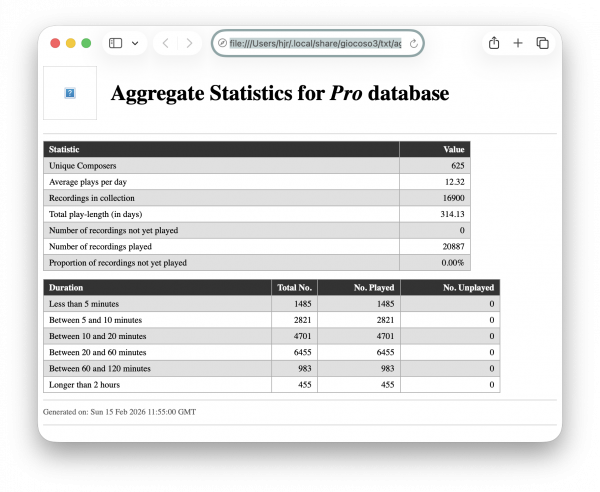Show the tab overview
The height and width of the screenshot is (492, 600).
tap(542, 43)
